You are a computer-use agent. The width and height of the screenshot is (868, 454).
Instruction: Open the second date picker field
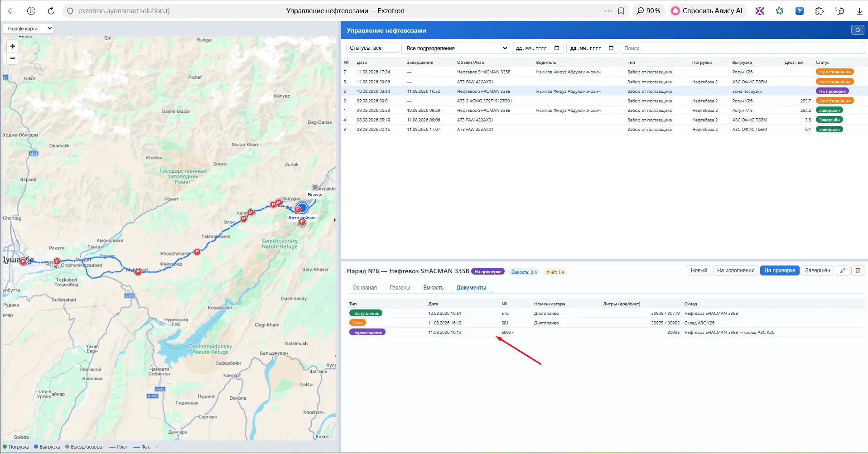point(592,48)
